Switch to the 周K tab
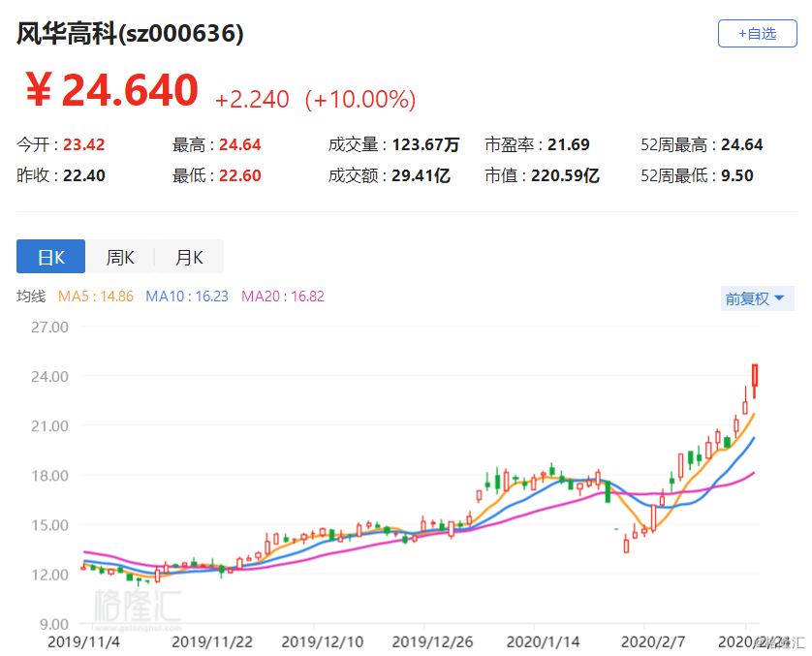 pyautogui.click(x=120, y=256)
